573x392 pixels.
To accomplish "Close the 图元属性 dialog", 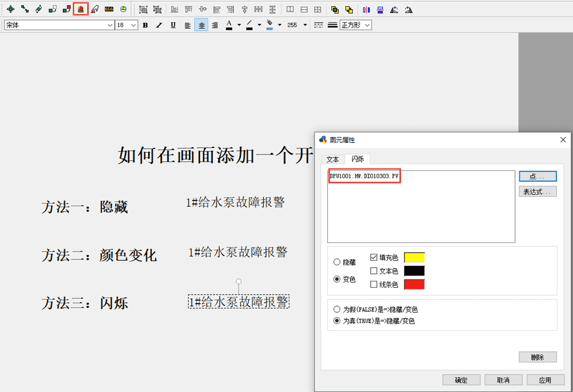I will tap(563, 140).
